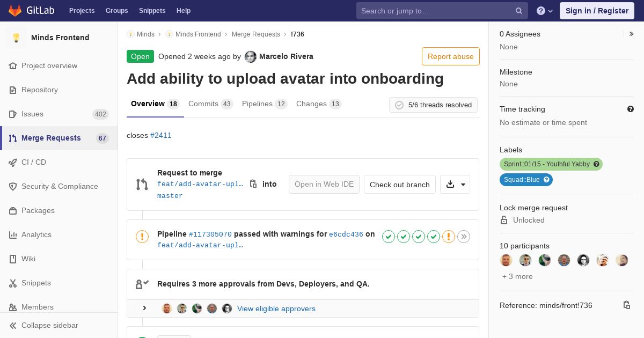Open commit e6cdc436 link
Image resolution: width=644 pixels, height=338 pixels.
(x=346, y=234)
